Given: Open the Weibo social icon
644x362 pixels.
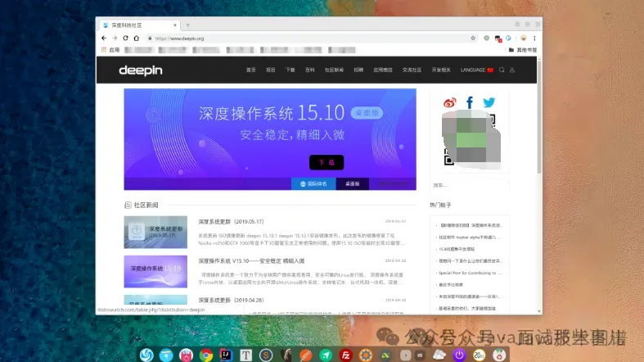Looking at the screenshot, I should (x=450, y=102).
